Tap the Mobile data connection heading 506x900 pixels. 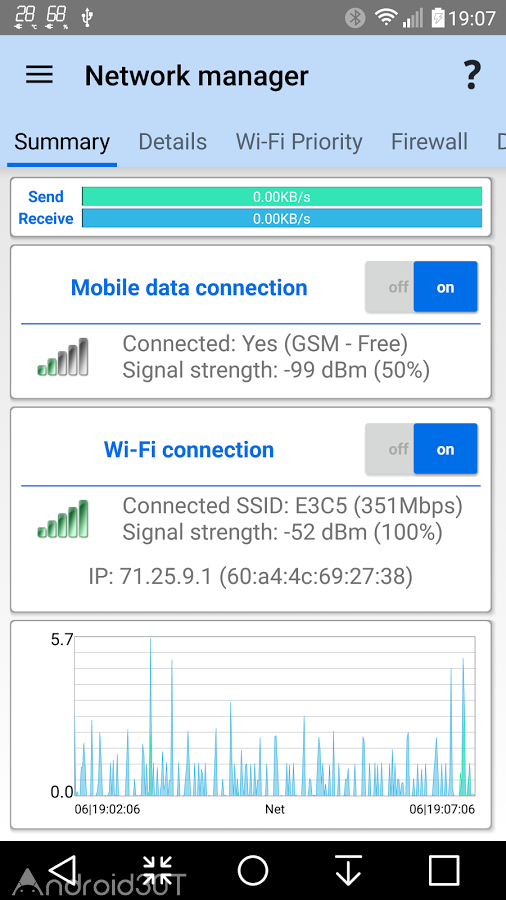(x=189, y=287)
